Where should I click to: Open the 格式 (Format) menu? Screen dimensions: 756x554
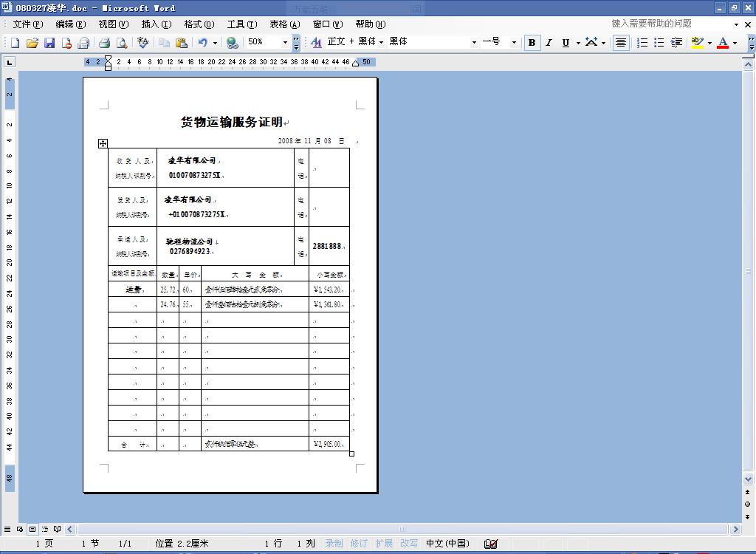coord(199,24)
